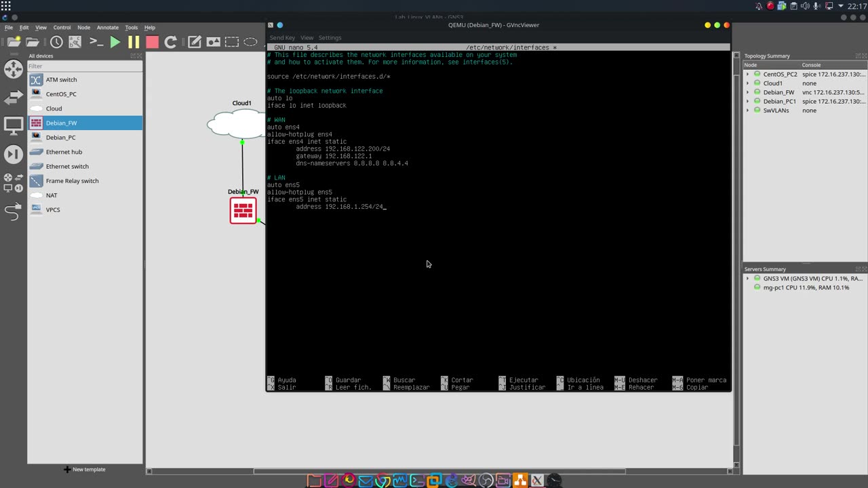Select NAT in device list
Viewport: 868px width, 488px height.
(85, 195)
